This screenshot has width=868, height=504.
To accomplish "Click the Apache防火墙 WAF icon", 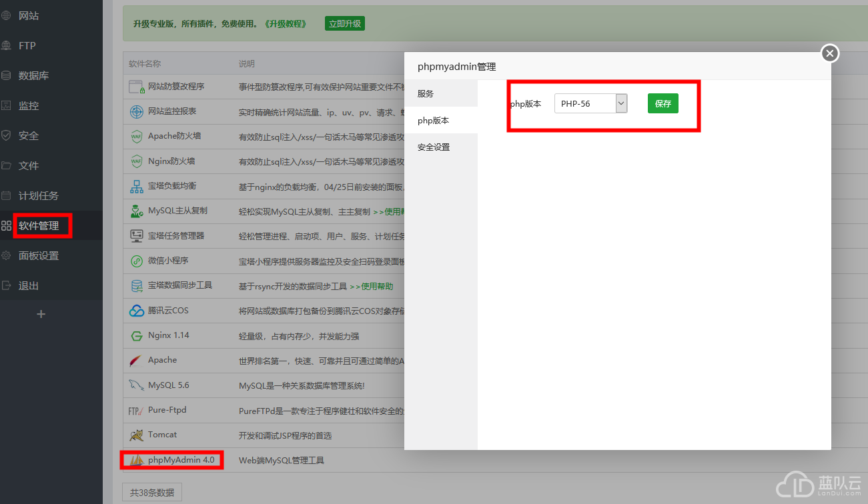I will (x=137, y=137).
